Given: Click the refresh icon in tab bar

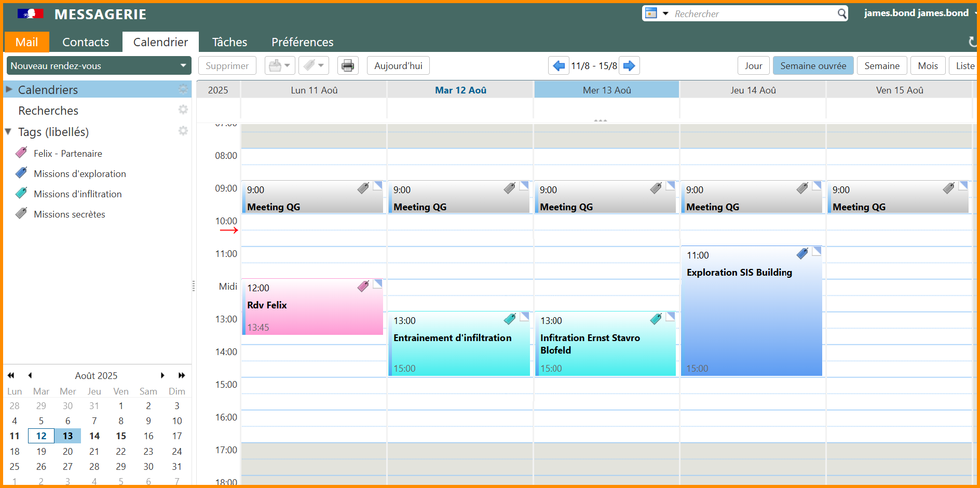Looking at the screenshot, I should (x=972, y=42).
